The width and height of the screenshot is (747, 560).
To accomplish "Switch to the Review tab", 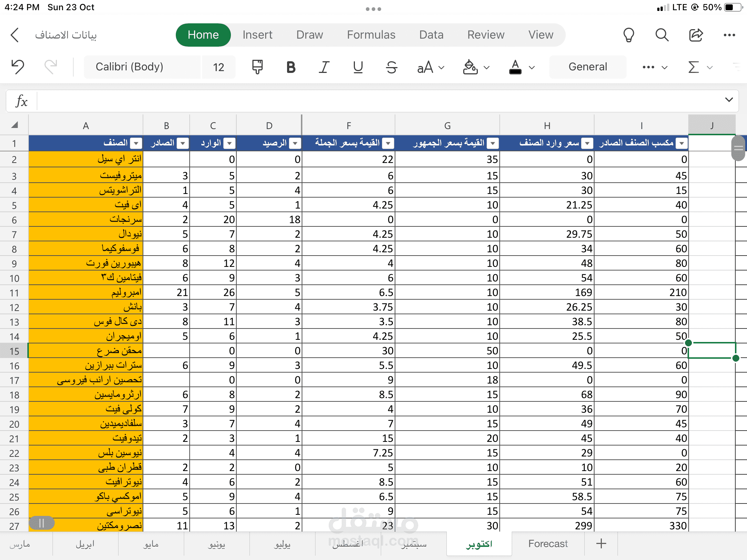I will (486, 35).
